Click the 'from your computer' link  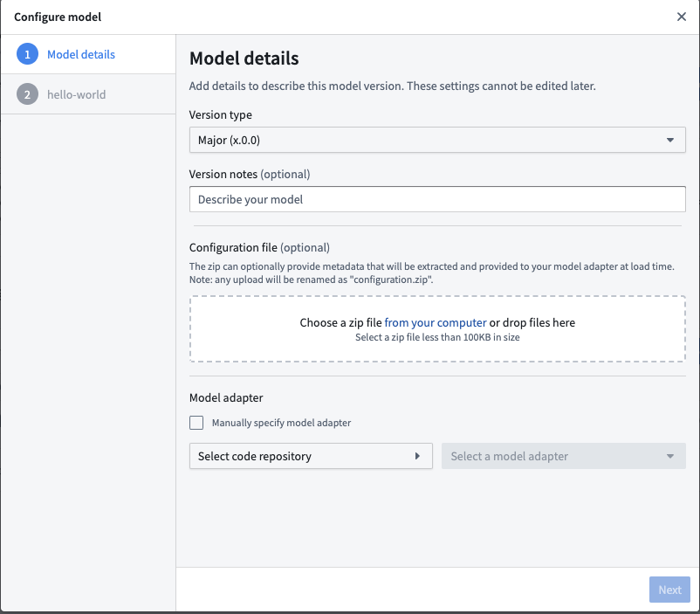coord(436,322)
